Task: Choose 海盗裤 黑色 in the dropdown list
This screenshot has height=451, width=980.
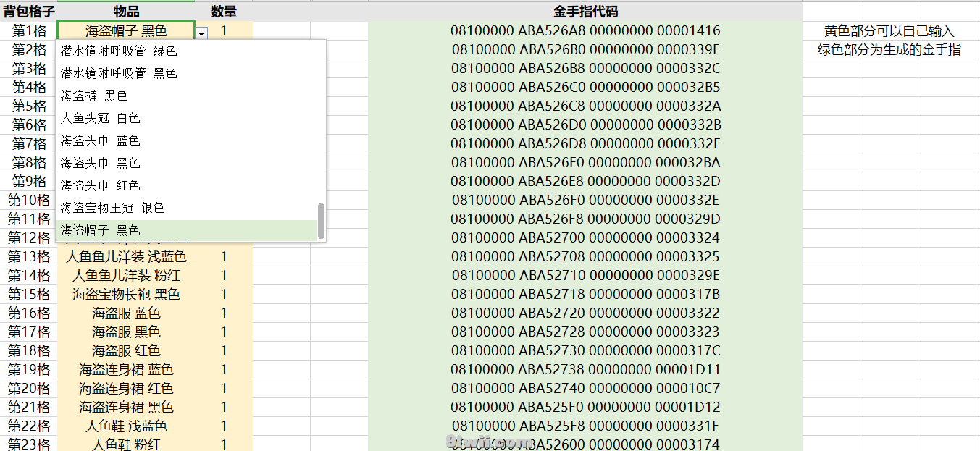Action: (187, 96)
